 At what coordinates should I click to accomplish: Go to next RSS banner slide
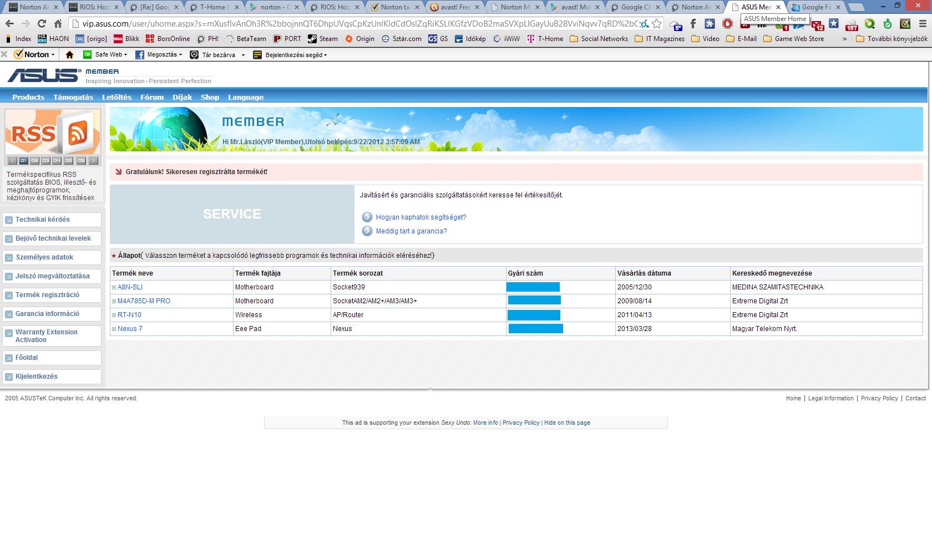[x=93, y=161]
